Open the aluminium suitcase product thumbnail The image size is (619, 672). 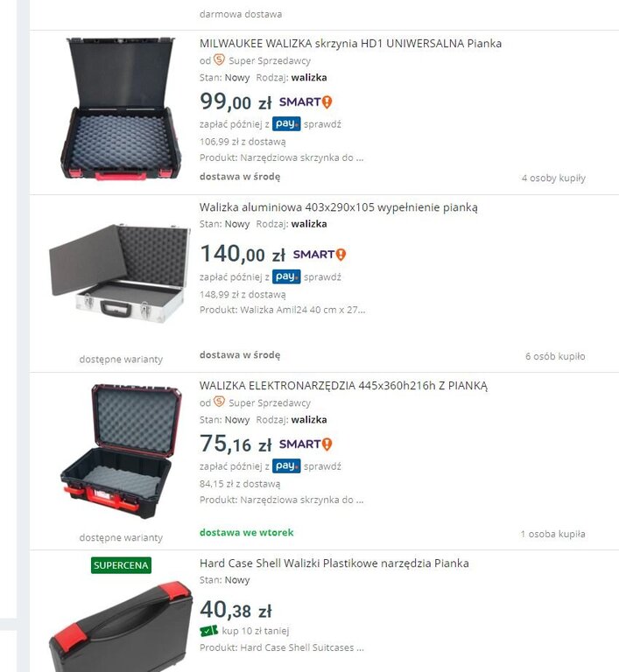tap(120, 273)
